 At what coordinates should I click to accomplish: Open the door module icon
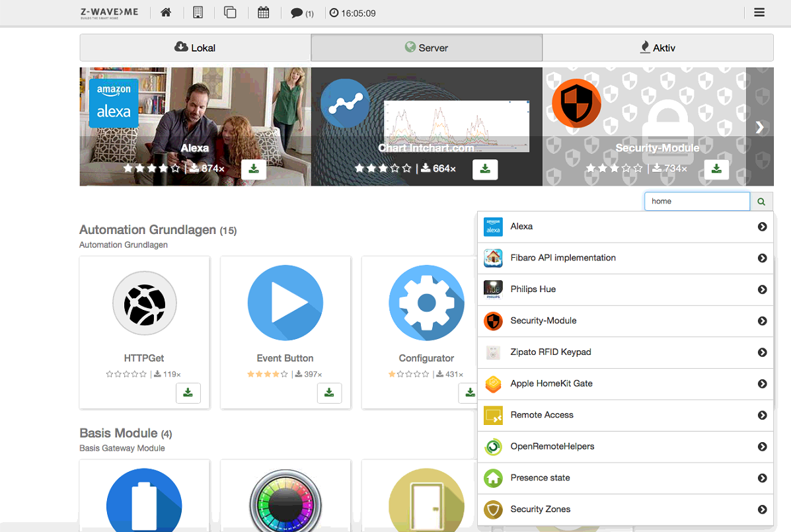(x=427, y=500)
